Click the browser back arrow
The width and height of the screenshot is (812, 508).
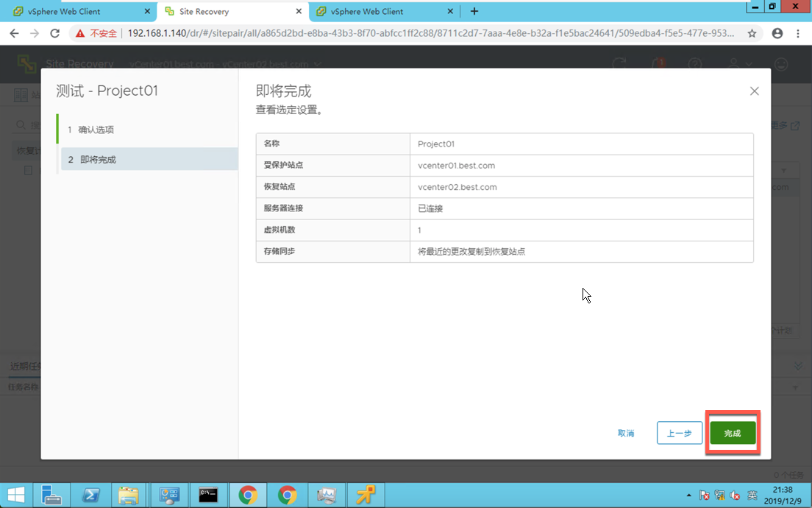[x=14, y=33]
